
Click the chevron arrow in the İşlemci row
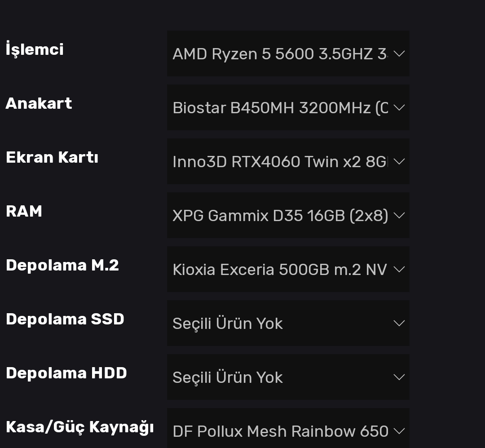[x=399, y=53]
